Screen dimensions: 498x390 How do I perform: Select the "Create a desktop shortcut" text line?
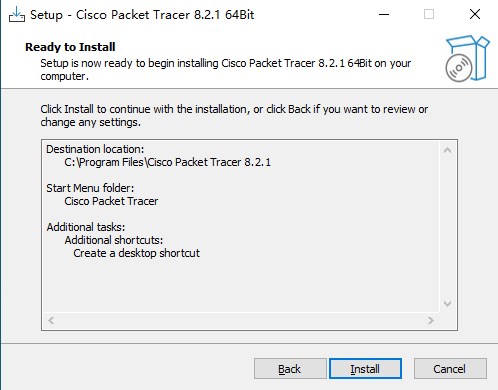136,253
